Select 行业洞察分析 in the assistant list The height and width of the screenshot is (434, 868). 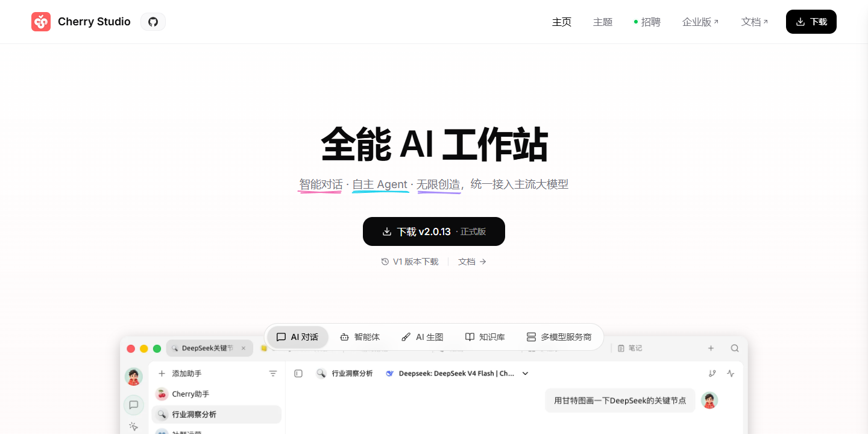216,414
